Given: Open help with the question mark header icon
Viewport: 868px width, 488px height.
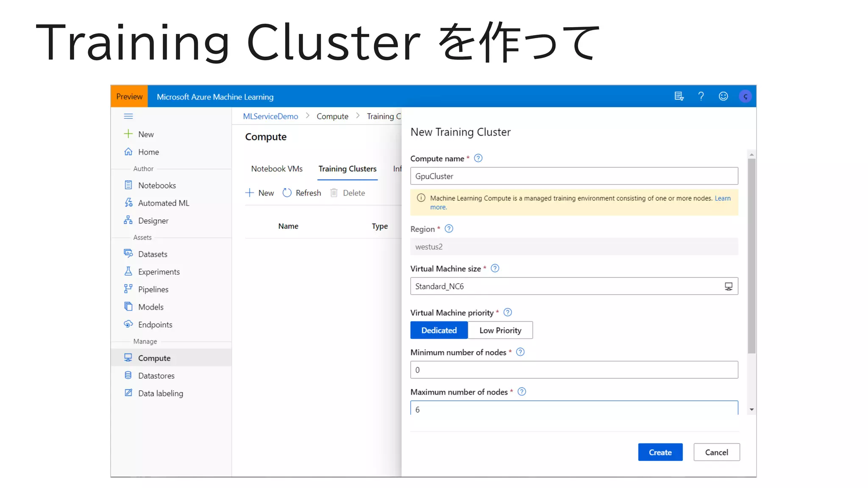Looking at the screenshot, I should click(701, 97).
